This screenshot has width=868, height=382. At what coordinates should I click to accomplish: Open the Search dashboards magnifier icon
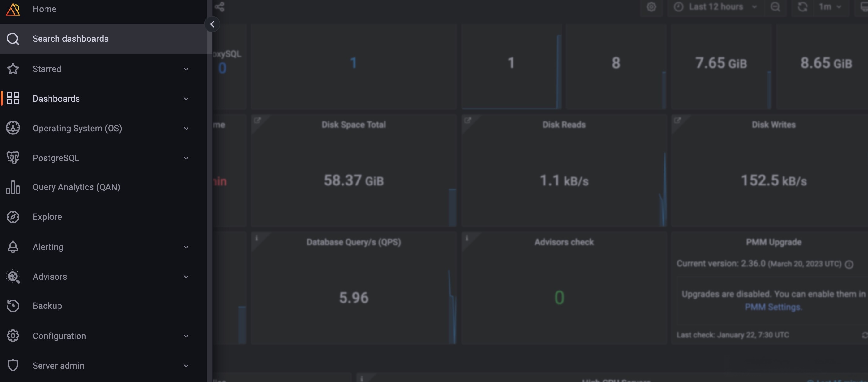13,39
